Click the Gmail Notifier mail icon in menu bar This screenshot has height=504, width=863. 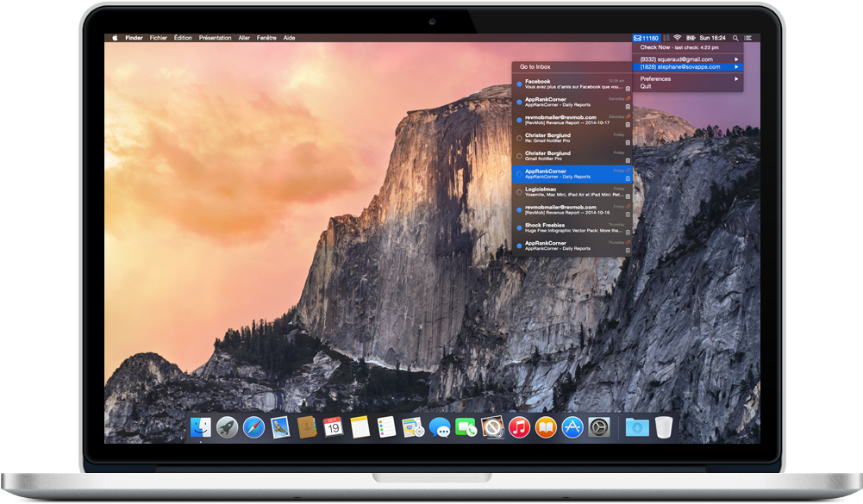(637, 38)
